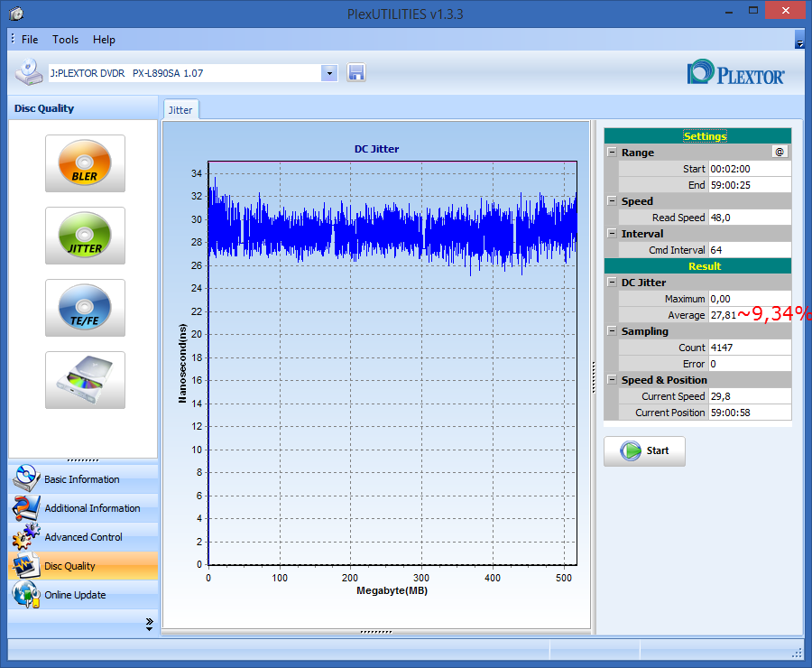This screenshot has width=812, height=668.
Task: Edit the Range Start value 00:02:00
Action: click(750, 169)
